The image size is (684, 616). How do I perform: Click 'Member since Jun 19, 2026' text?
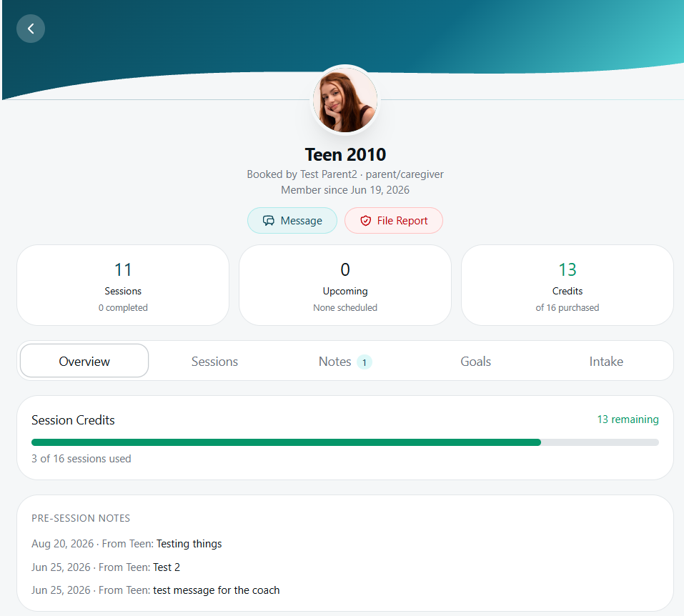coord(345,190)
